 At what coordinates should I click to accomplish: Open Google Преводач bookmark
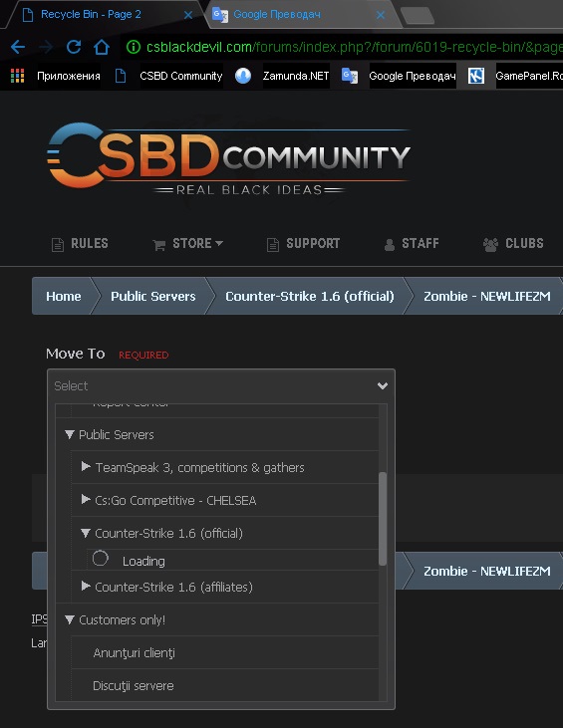point(412,76)
